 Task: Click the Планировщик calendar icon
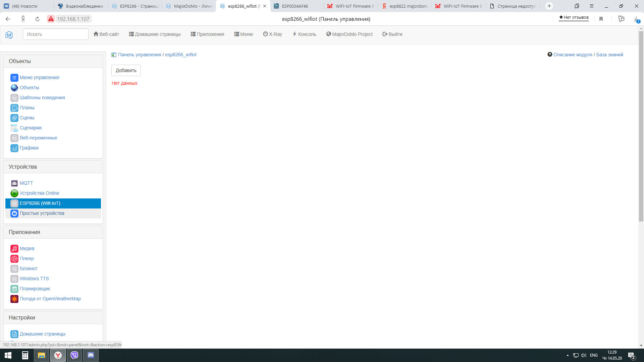pos(14,289)
